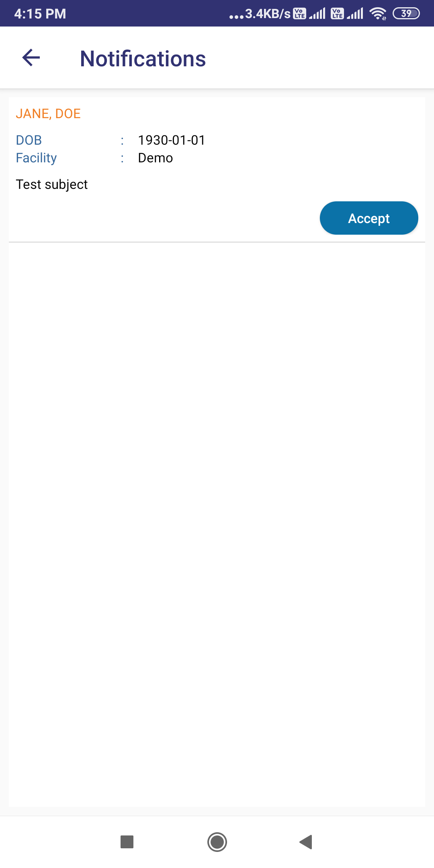The width and height of the screenshot is (434, 868).
Task: Tap the Notifications page title
Action: (x=143, y=59)
